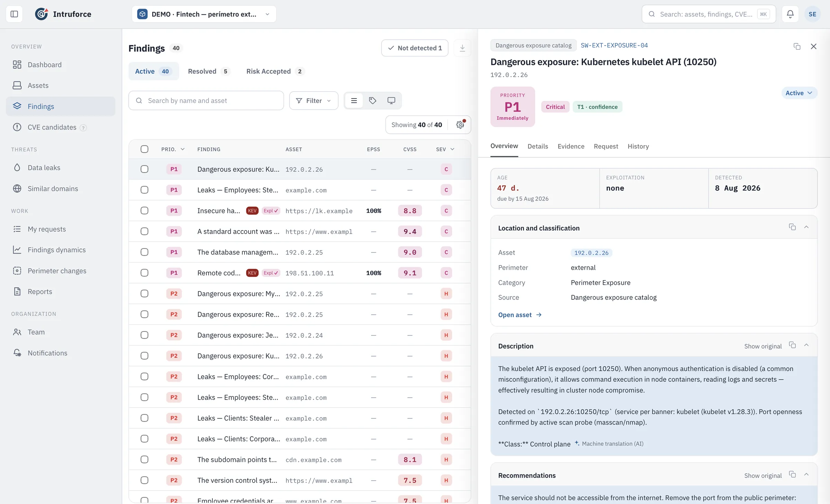This screenshot has height=504, width=830.
Task: Sort by the PRIO. column chevron
Action: pos(183,149)
